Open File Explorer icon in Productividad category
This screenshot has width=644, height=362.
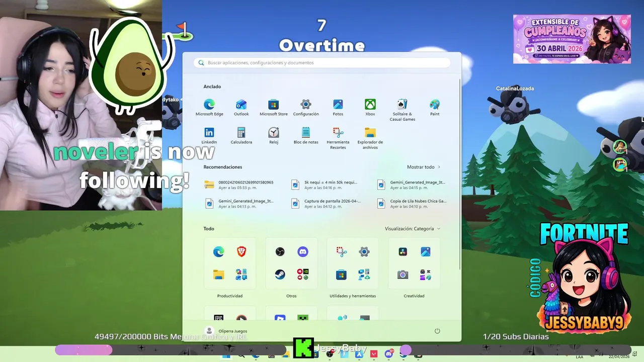tap(218, 275)
